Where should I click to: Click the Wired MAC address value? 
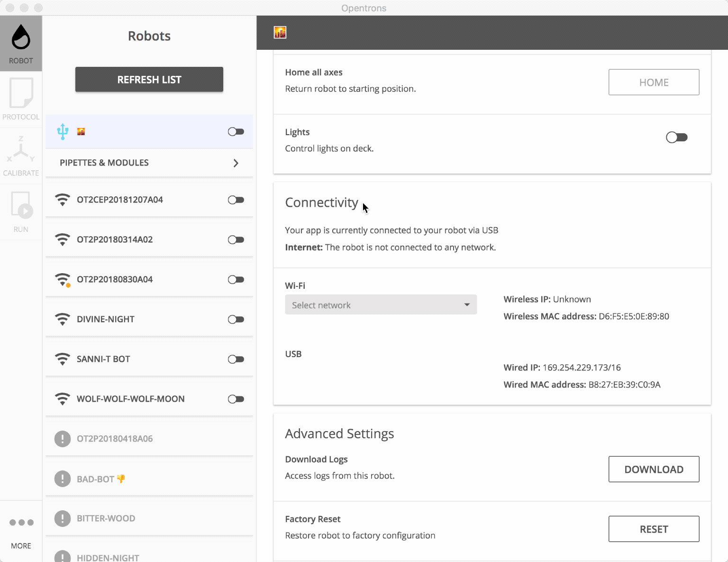click(624, 385)
